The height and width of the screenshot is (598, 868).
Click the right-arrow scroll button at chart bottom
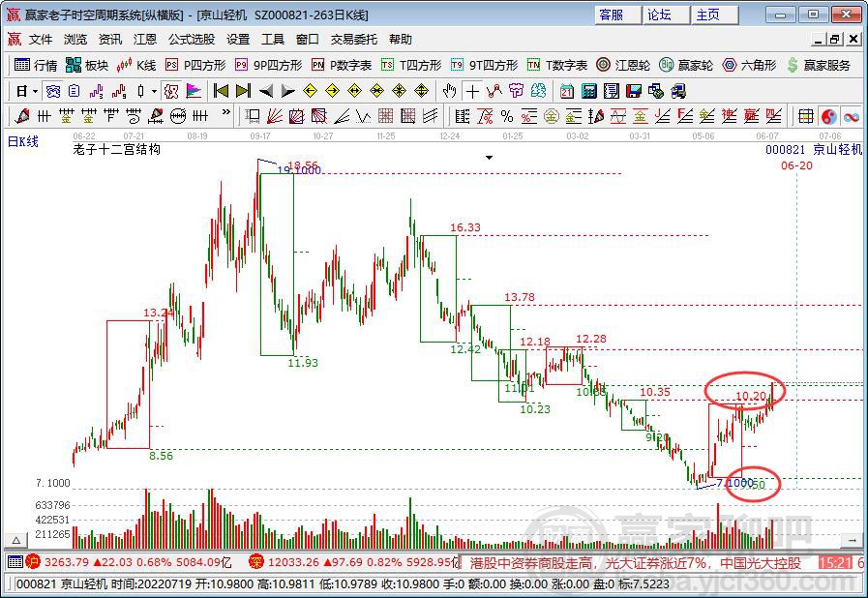(852, 540)
